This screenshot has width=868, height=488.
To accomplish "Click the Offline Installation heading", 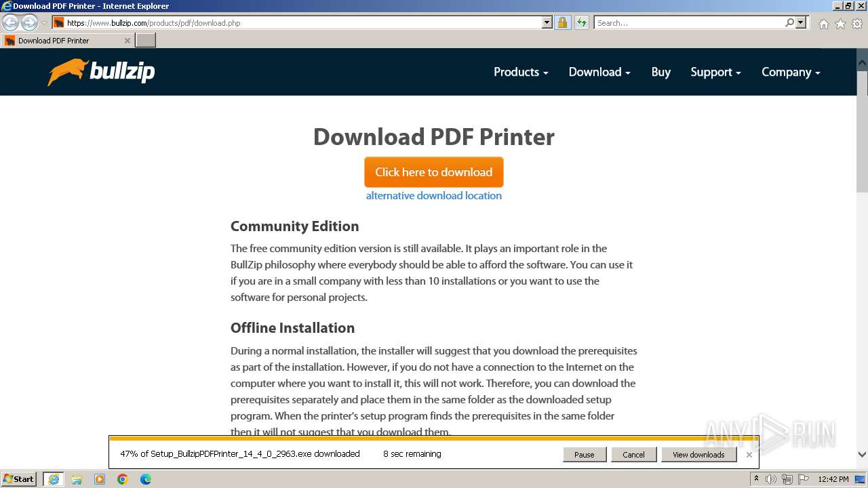I will click(x=292, y=328).
